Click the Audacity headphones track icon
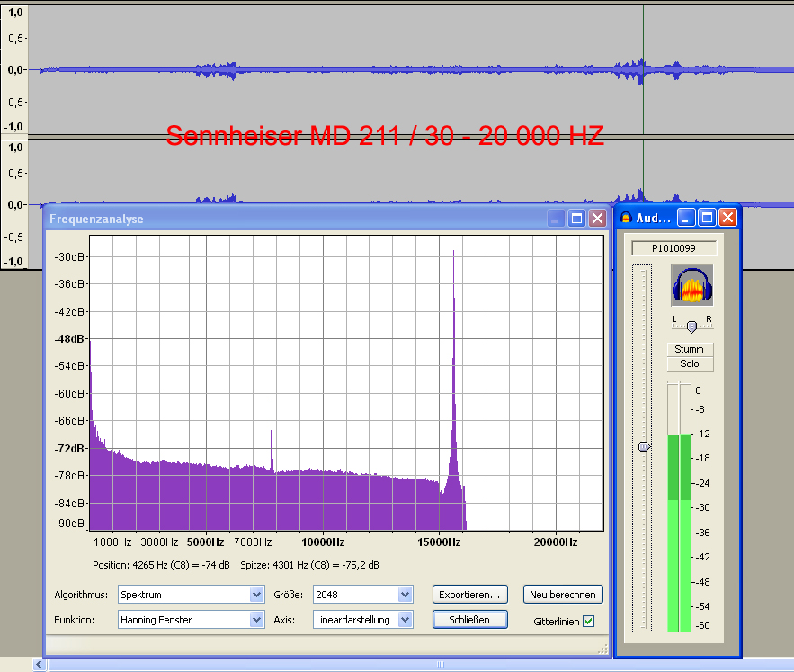The height and width of the screenshot is (672, 794). 691,286
